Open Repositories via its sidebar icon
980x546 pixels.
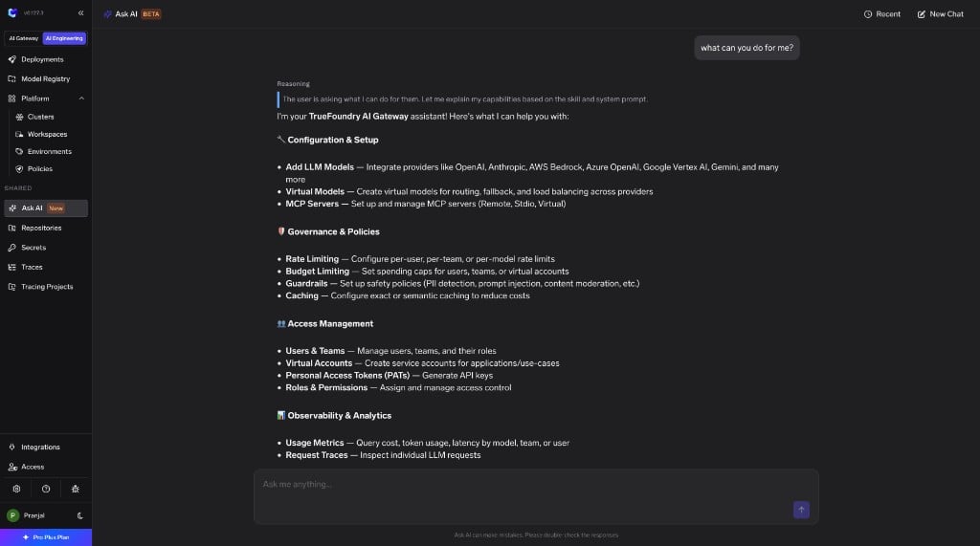click(11, 228)
